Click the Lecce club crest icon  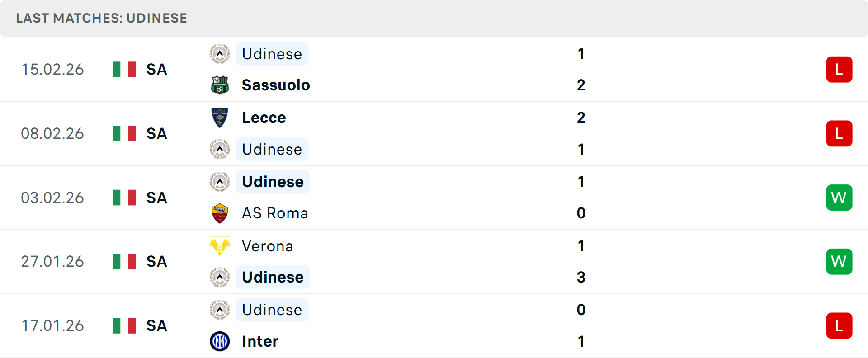(220, 118)
